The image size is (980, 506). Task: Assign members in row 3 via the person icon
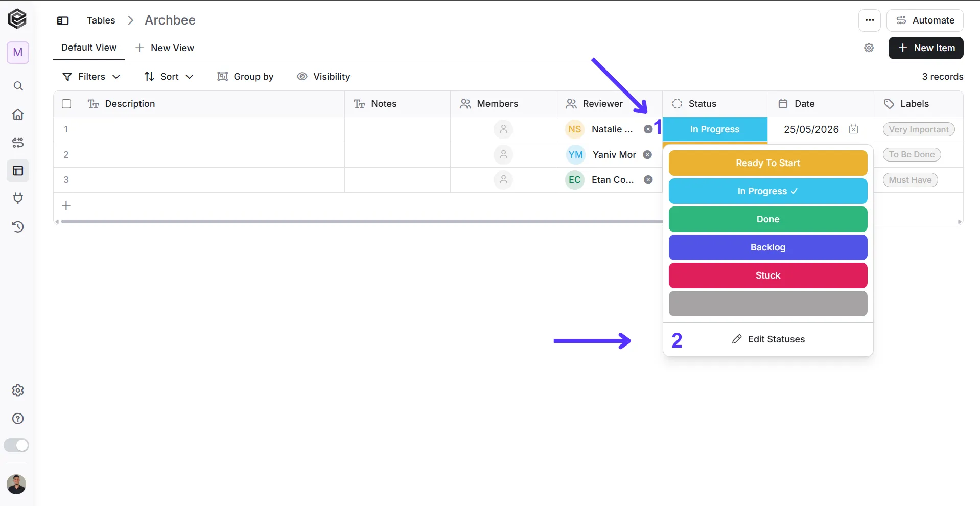[x=503, y=180]
